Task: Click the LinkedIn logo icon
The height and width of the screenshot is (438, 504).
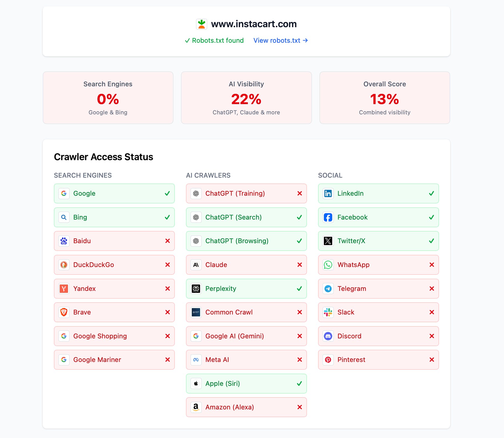Action: pos(328,193)
